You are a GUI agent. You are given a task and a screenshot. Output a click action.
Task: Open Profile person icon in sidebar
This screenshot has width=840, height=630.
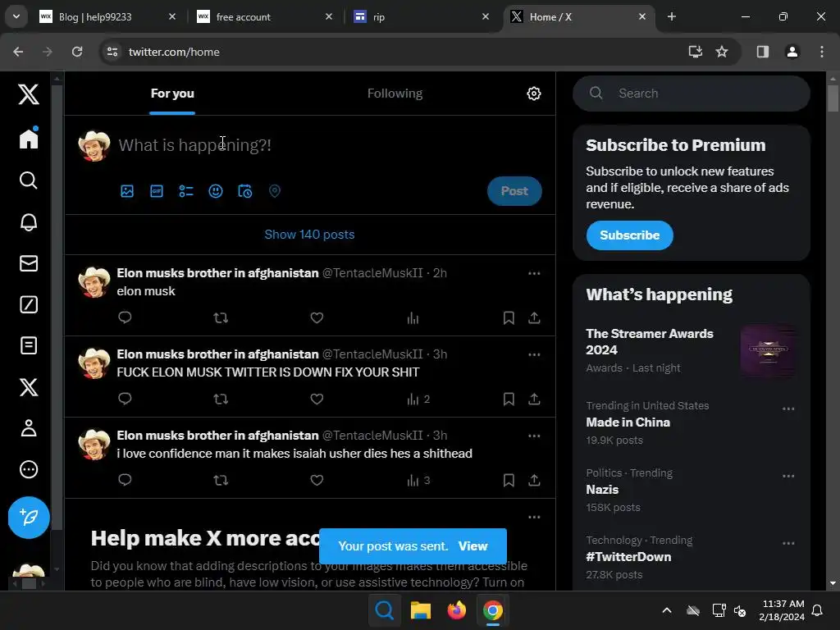29,428
